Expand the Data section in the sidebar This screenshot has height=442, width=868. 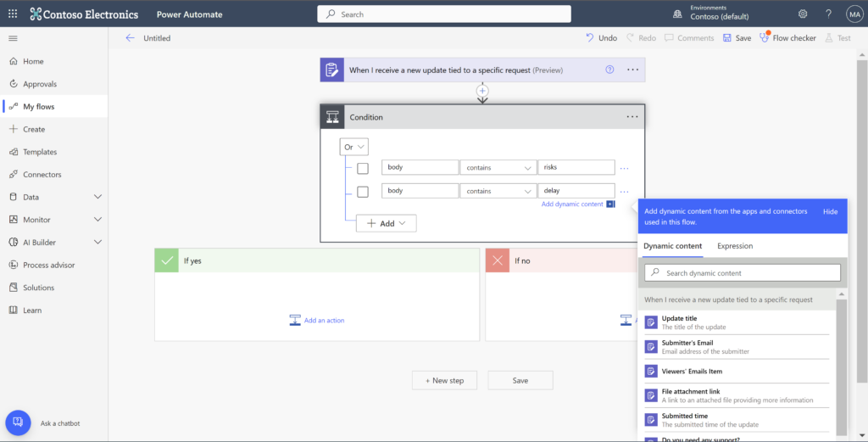(x=97, y=197)
